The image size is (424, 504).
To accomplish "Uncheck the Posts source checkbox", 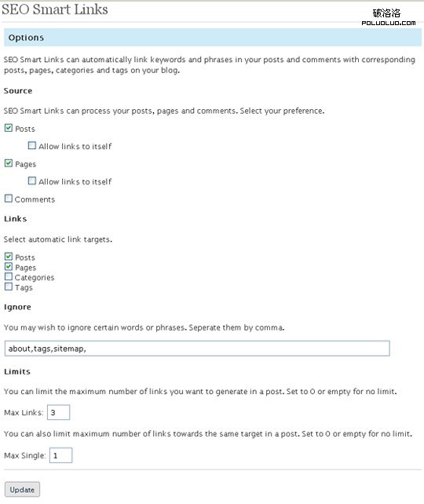I will click(x=9, y=128).
